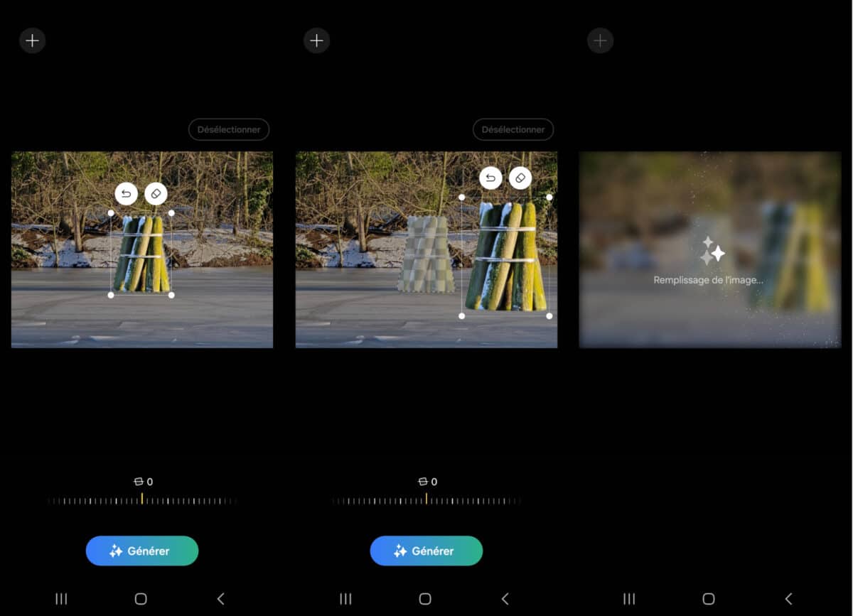Click sparkle loading icon in right screen
Image resolution: width=853 pixels, height=616 pixels.
712,251
